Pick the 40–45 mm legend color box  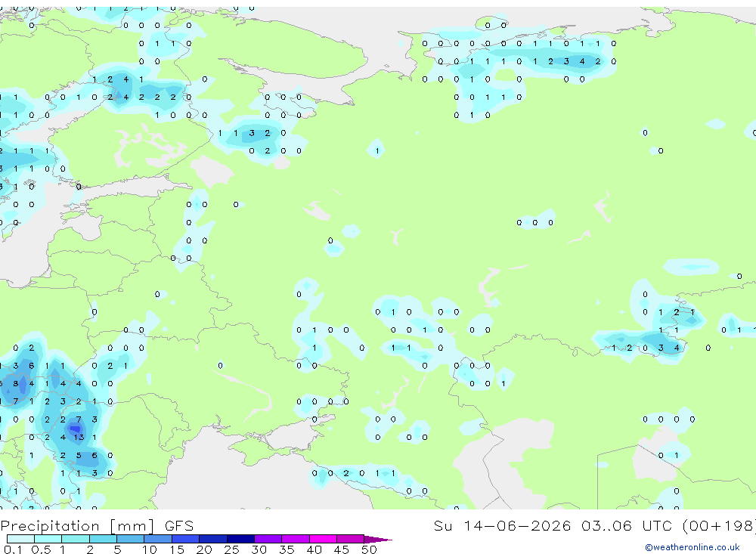tap(323, 539)
